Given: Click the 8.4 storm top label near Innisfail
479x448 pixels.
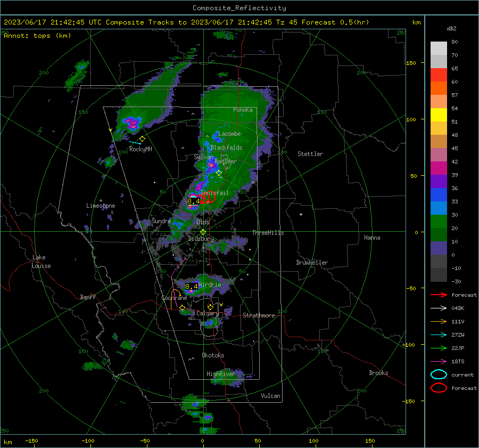Looking at the screenshot, I should [x=193, y=201].
